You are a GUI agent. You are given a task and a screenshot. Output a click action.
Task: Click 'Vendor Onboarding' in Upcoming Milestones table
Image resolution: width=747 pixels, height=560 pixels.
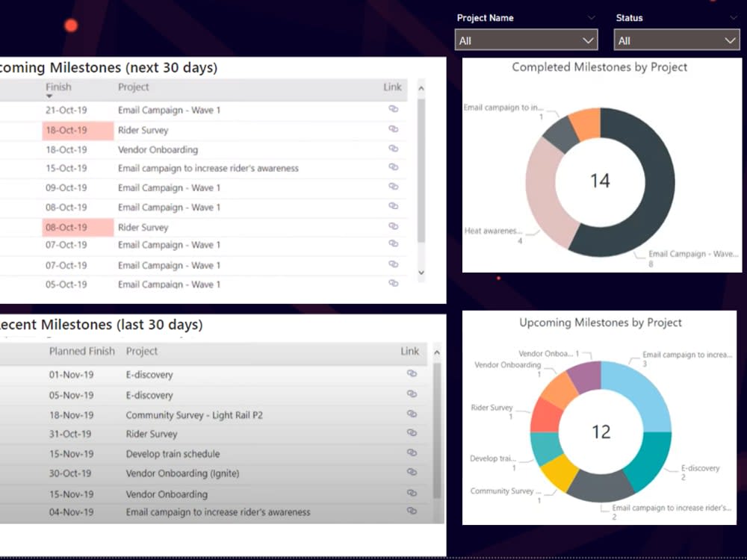(158, 150)
